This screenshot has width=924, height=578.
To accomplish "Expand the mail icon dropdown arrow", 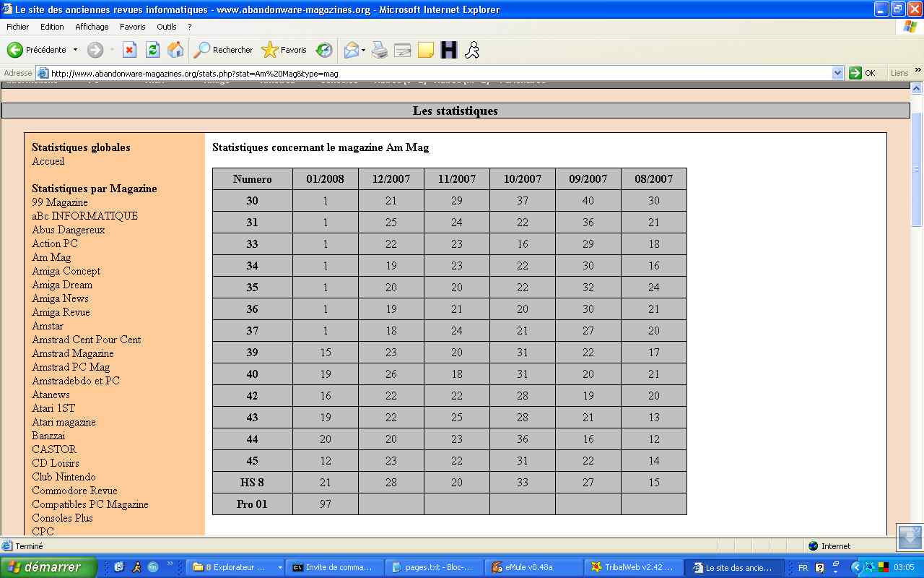I will (x=363, y=50).
